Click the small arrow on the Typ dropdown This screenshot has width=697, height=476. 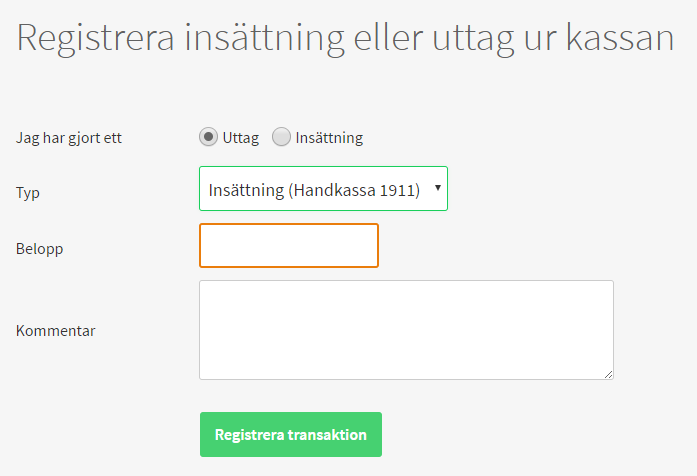pyautogui.click(x=438, y=188)
